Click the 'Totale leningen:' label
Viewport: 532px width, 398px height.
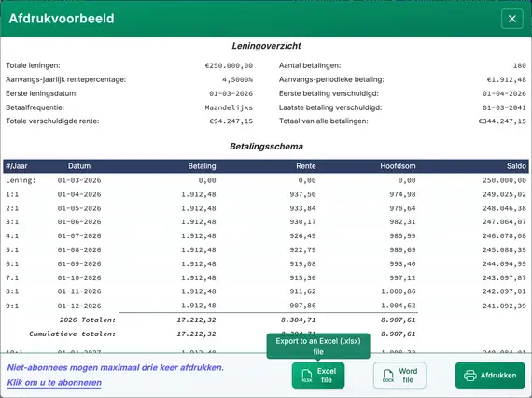tap(33, 65)
